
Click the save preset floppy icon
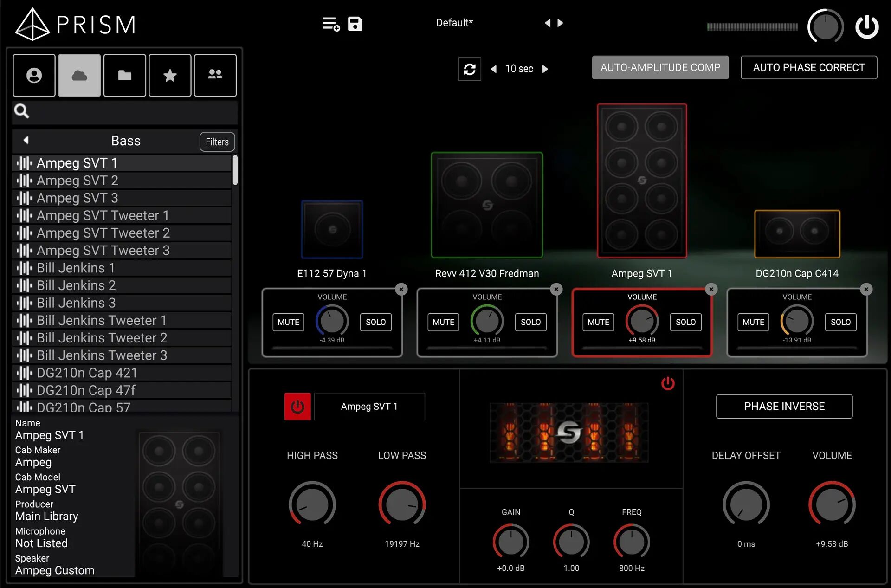coord(355,23)
